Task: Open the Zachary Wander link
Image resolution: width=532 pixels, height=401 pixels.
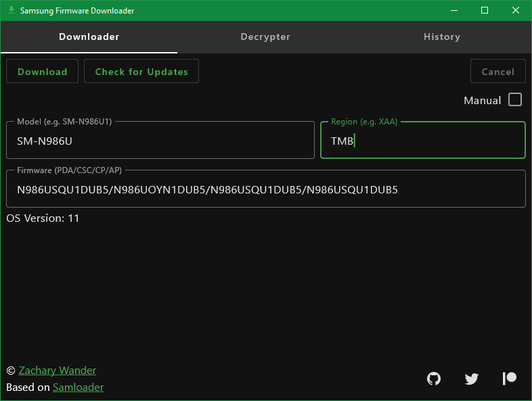Action: click(x=58, y=371)
